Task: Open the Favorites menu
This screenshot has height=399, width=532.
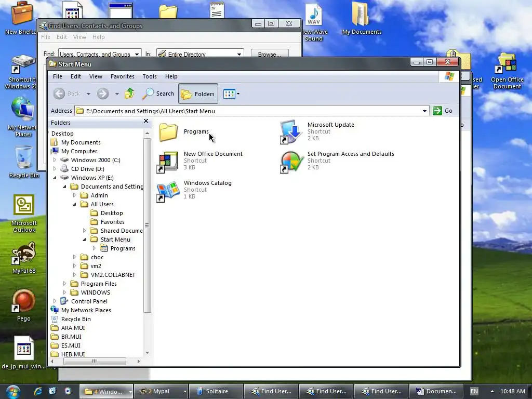Action: tap(123, 76)
